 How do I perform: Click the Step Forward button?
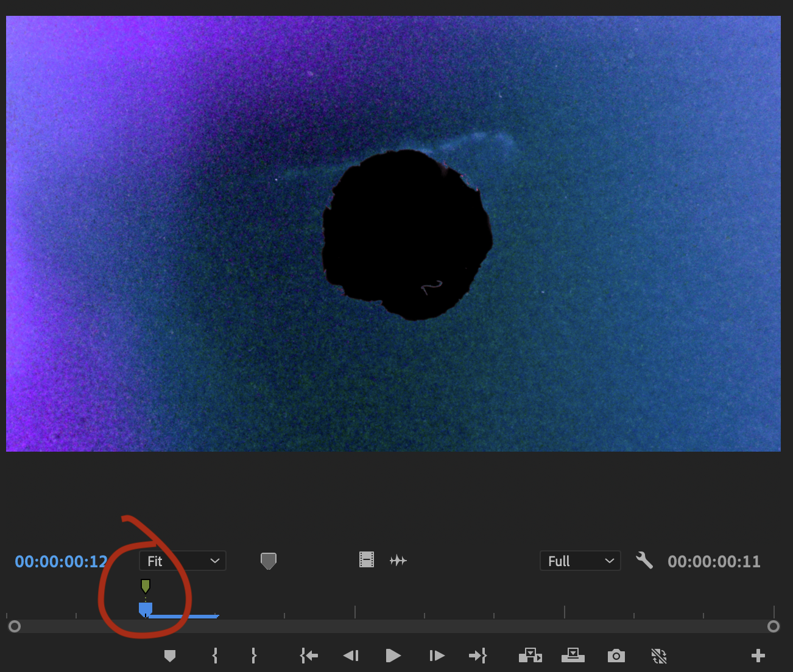click(x=436, y=656)
